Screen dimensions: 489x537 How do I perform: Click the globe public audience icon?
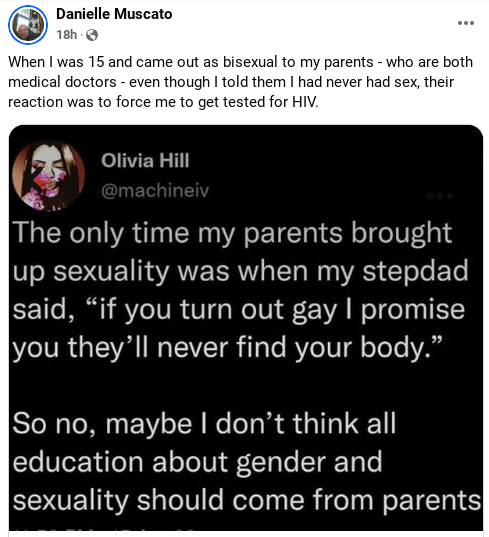pos(92,35)
